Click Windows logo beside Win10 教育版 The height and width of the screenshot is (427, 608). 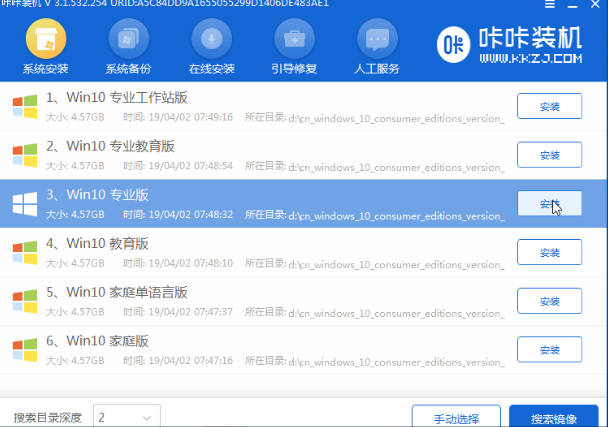[x=24, y=251]
